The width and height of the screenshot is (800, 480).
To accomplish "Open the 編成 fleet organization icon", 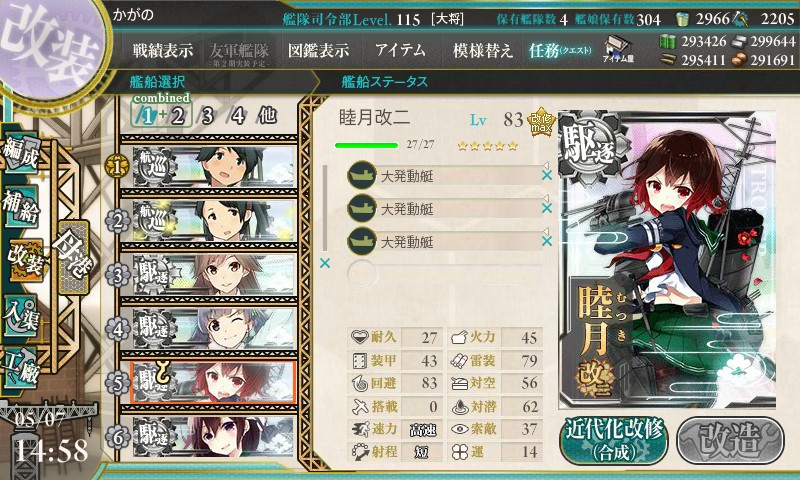I will point(21,154).
